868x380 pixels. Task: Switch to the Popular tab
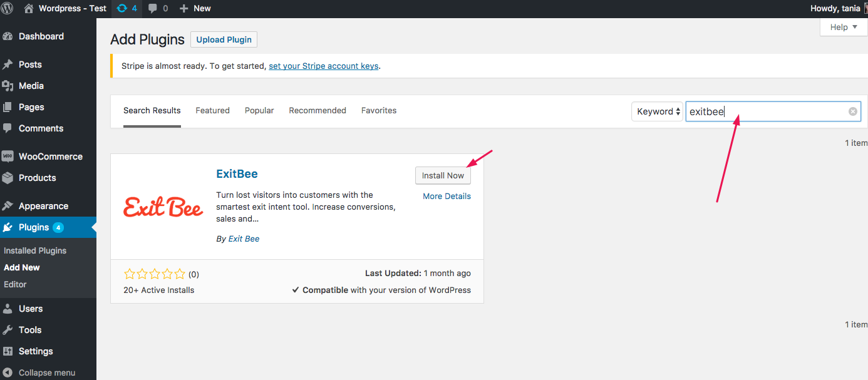(259, 111)
